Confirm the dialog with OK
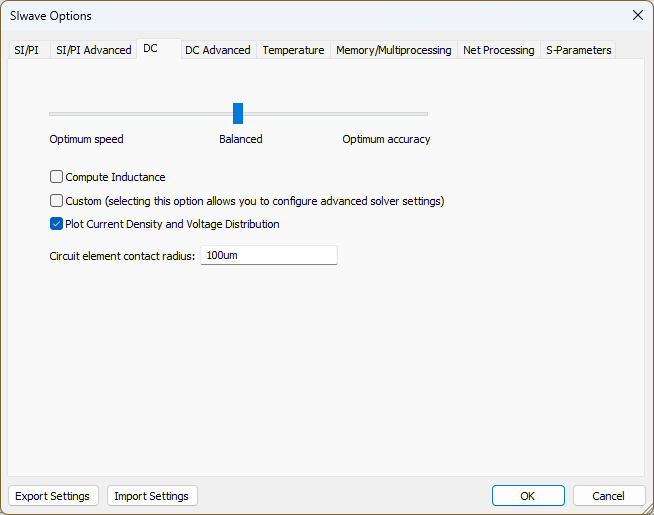The image size is (654, 515). tap(527, 496)
